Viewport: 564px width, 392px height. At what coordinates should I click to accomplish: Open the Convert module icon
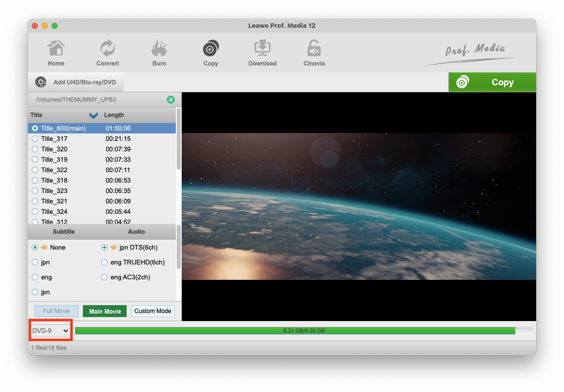coord(107,49)
